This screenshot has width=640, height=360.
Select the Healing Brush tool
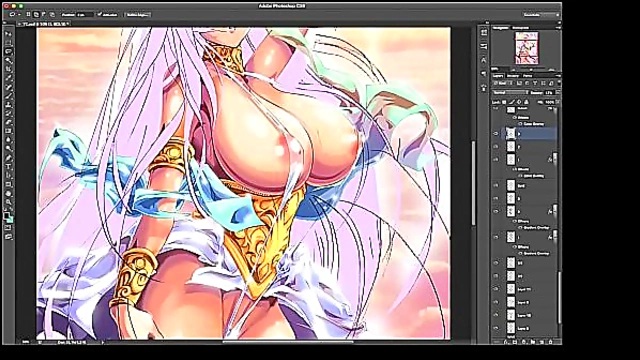(8, 87)
